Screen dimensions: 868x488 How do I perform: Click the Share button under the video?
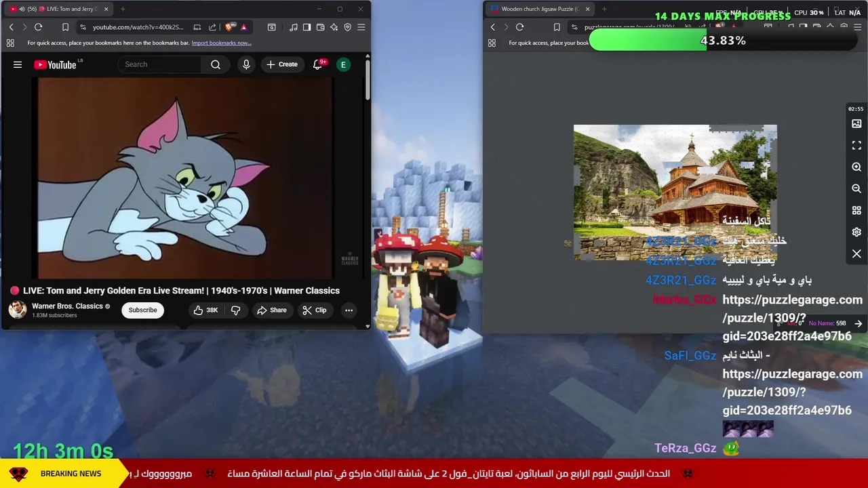pyautogui.click(x=271, y=310)
